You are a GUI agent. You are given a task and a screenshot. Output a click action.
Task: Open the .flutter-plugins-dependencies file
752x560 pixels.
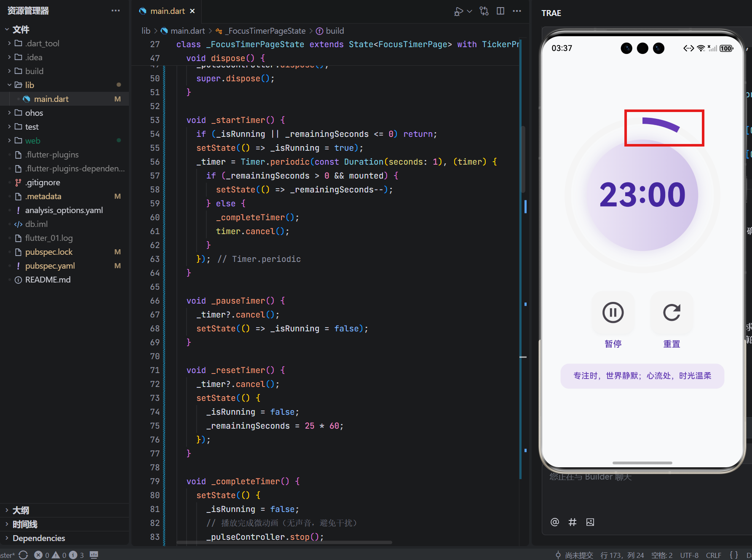75,168
